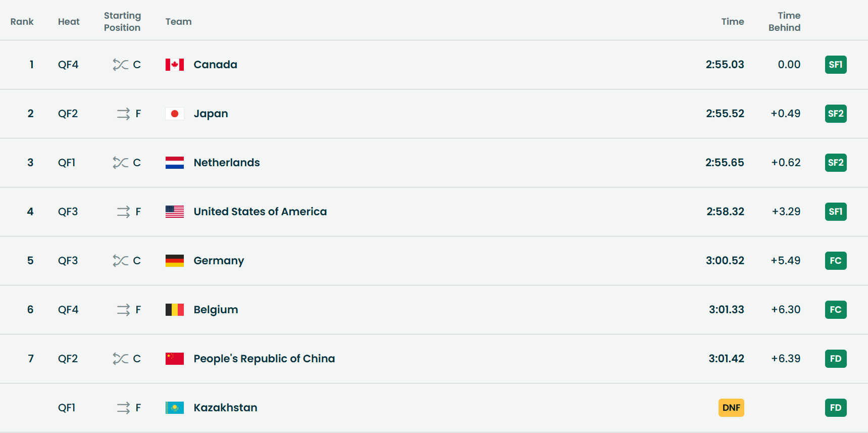This screenshot has width=868, height=433.
Task: Click Kazakhstan's starting position arrows icon
Action: (x=123, y=408)
